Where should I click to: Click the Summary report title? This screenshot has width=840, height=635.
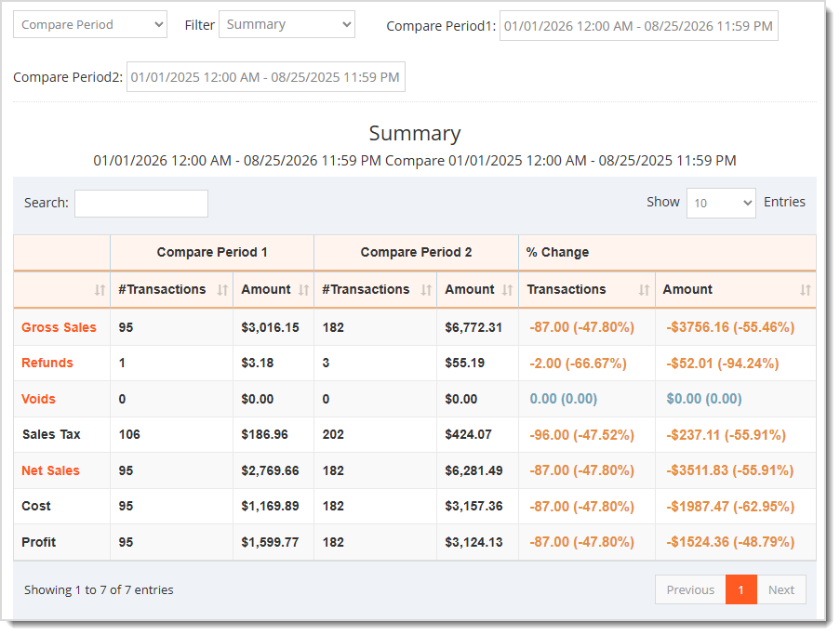click(415, 133)
